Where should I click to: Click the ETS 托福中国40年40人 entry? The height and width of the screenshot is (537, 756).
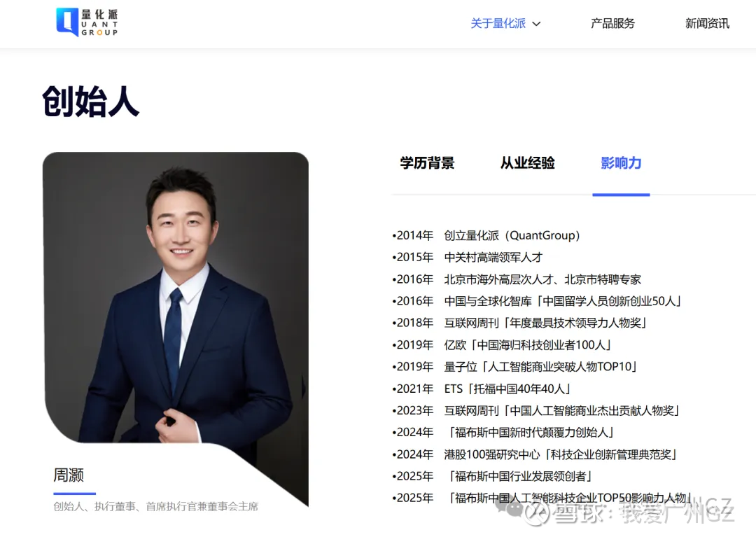(482, 389)
